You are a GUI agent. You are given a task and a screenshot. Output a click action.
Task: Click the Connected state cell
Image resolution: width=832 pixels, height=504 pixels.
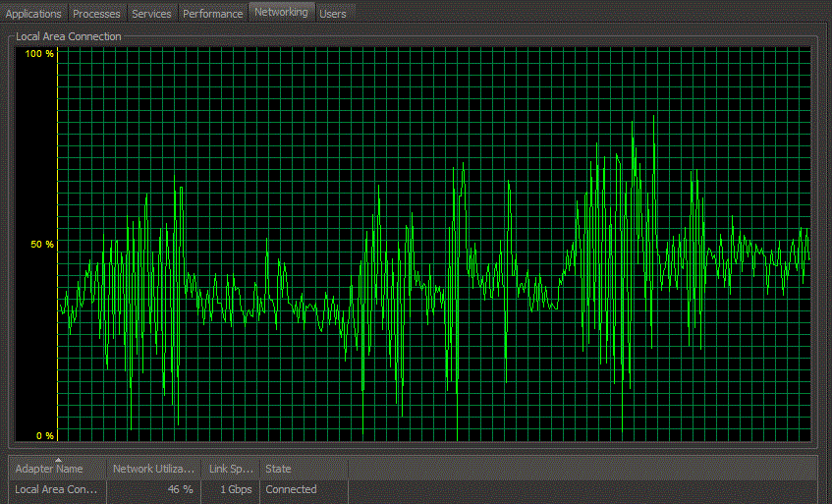click(x=292, y=489)
